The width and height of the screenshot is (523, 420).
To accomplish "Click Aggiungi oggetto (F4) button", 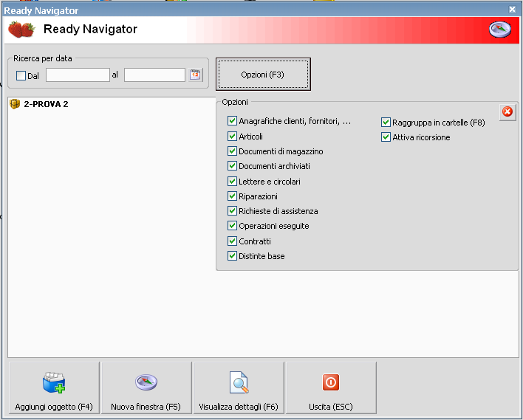I will [54, 388].
